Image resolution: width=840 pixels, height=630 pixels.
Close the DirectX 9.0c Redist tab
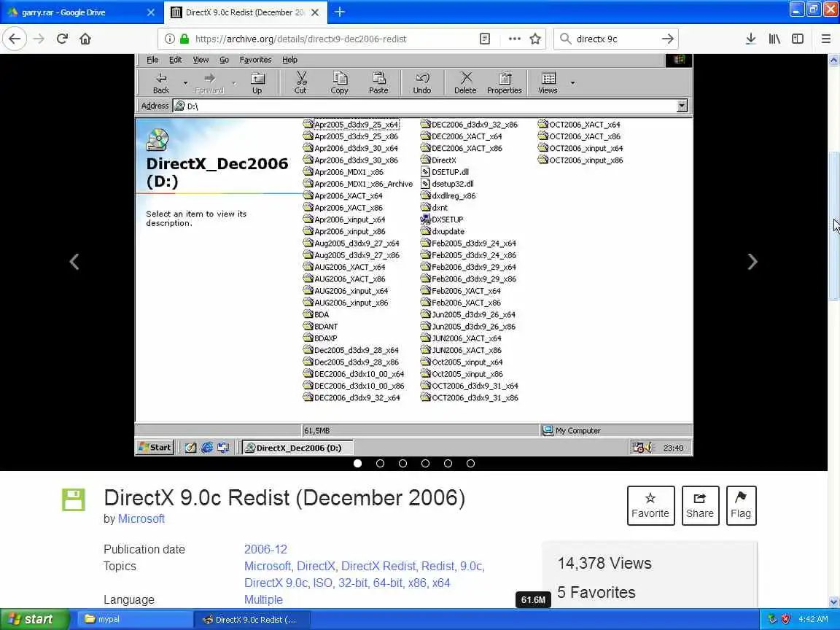coord(316,12)
